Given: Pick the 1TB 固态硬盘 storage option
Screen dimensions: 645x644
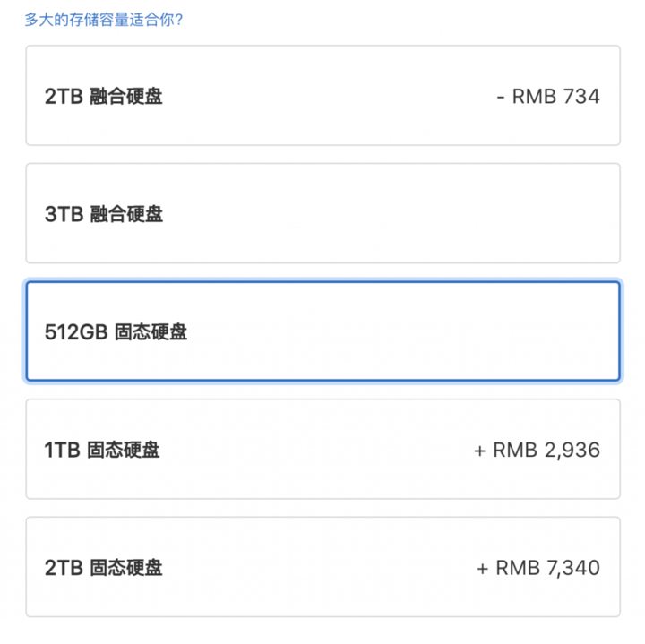Looking at the screenshot, I should point(322,450).
